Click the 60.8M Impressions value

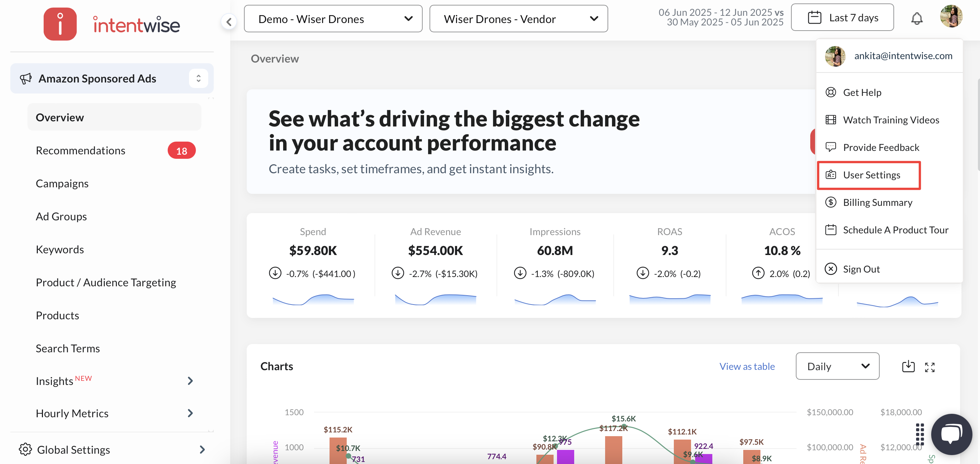[x=555, y=251]
